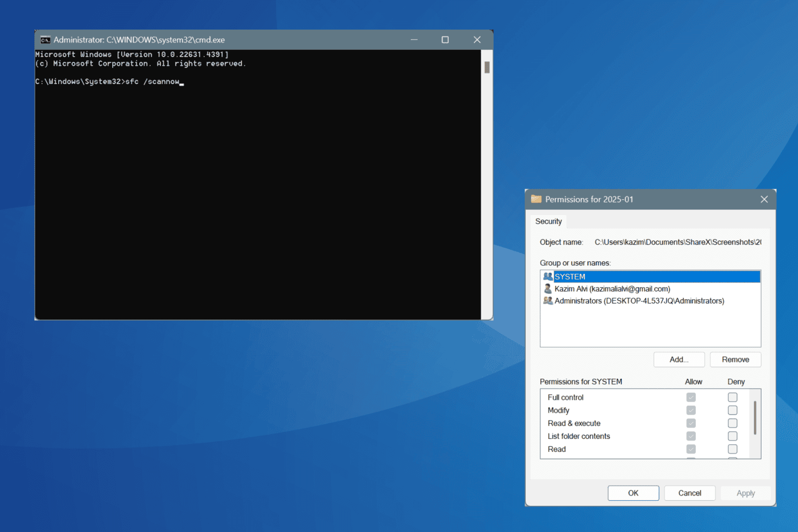
Task: Select Administrators (DESKTOP-4L537JQ\Administrators) entry
Action: pos(650,300)
